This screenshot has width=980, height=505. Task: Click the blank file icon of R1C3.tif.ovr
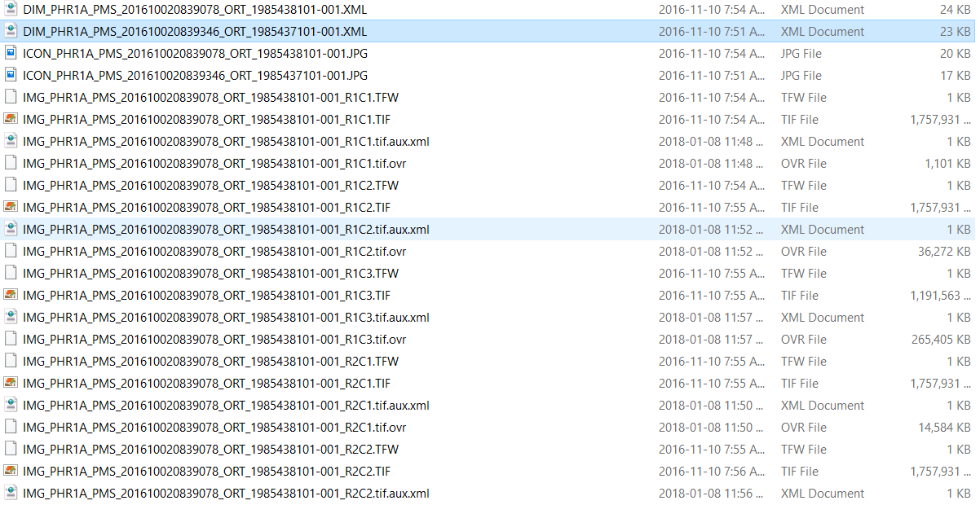coord(11,340)
